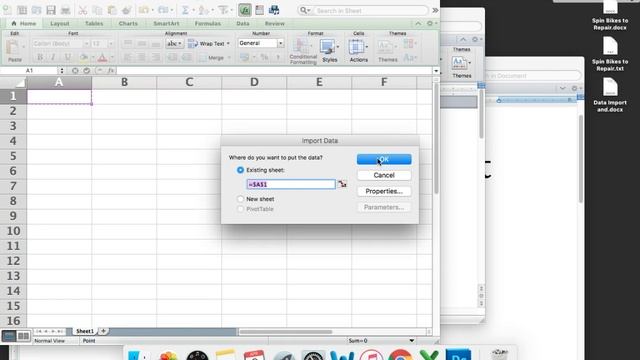Viewport: 640px width, 360px height.
Task: Click Cancel in the Import Data dialog
Action: pos(384,175)
